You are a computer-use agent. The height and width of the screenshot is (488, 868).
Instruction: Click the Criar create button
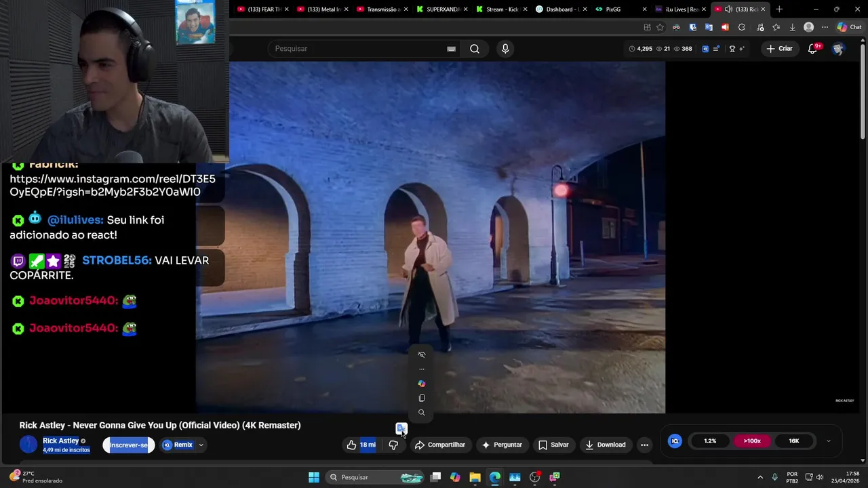pos(779,49)
